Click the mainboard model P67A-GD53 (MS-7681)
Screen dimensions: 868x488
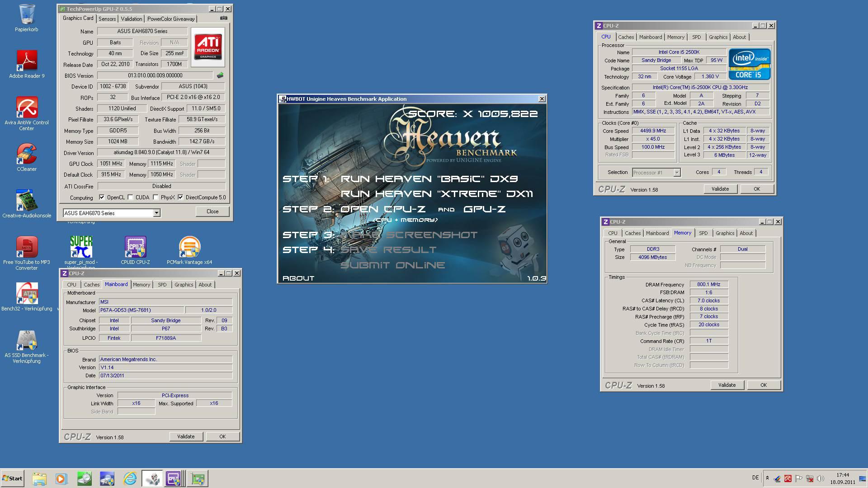142,310
